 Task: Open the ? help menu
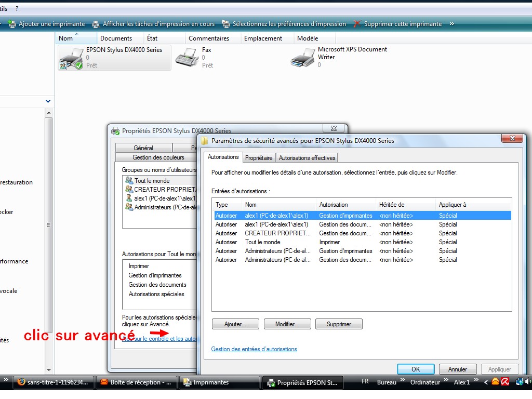click(x=17, y=9)
